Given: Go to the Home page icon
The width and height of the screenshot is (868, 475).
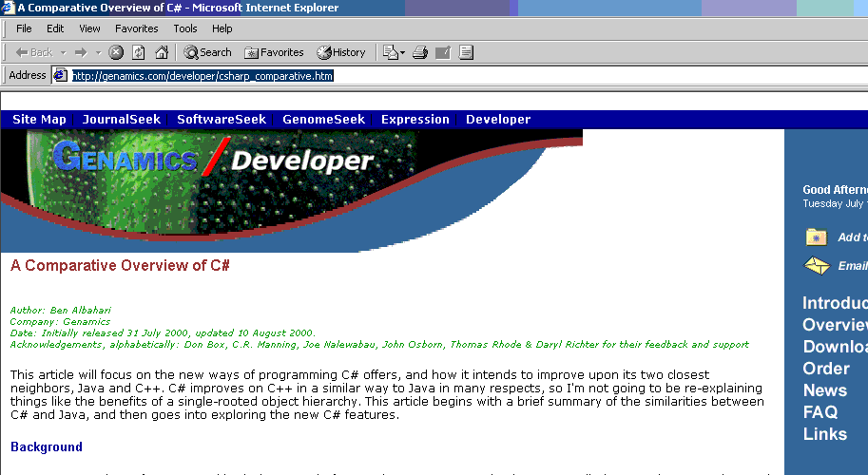Looking at the screenshot, I should point(162,52).
